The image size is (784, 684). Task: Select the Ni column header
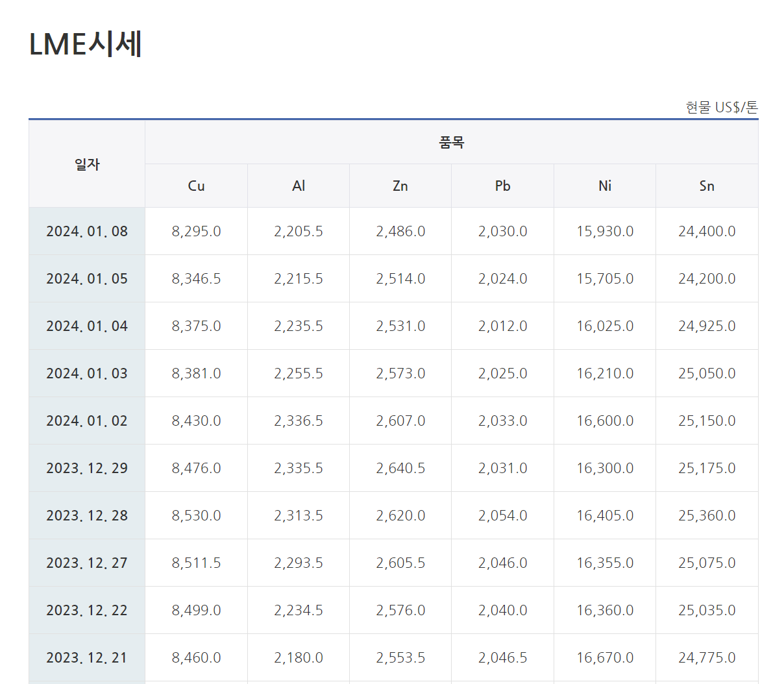605,186
